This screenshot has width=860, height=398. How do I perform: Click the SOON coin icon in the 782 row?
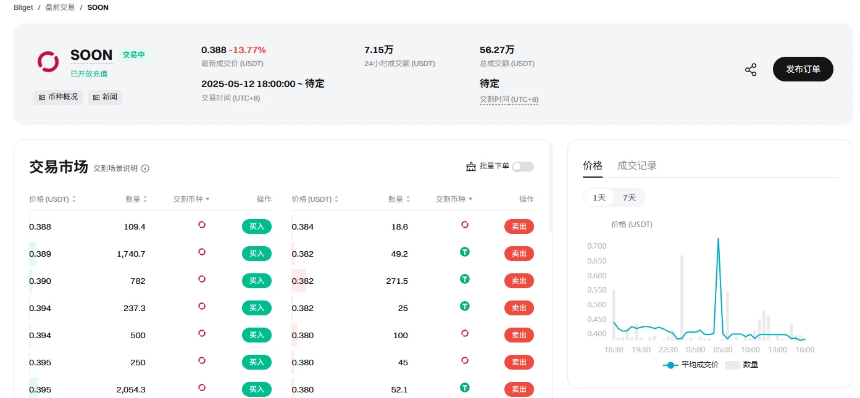tap(202, 279)
